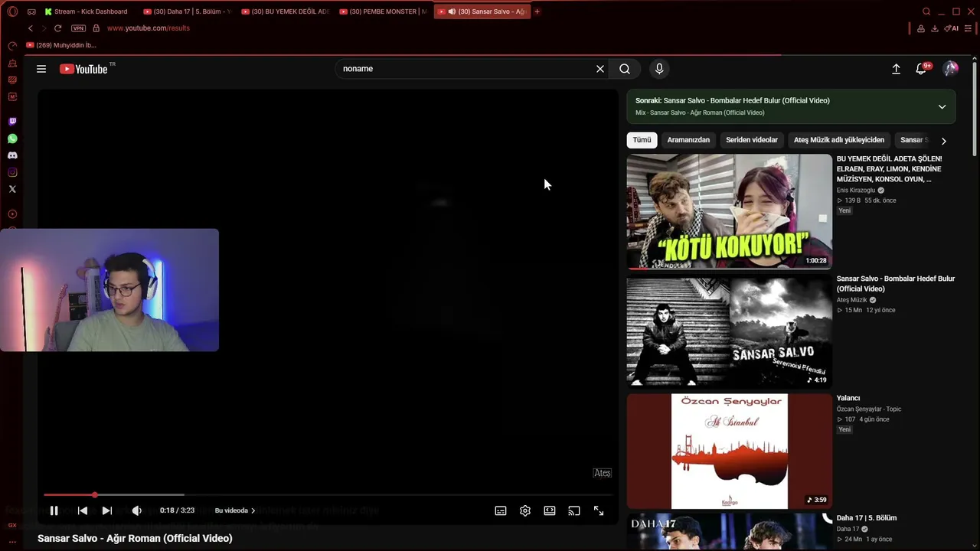The width and height of the screenshot is (980, 551).
Task: Open the YouTube guide hamburger menu
Action: [41, 69]
